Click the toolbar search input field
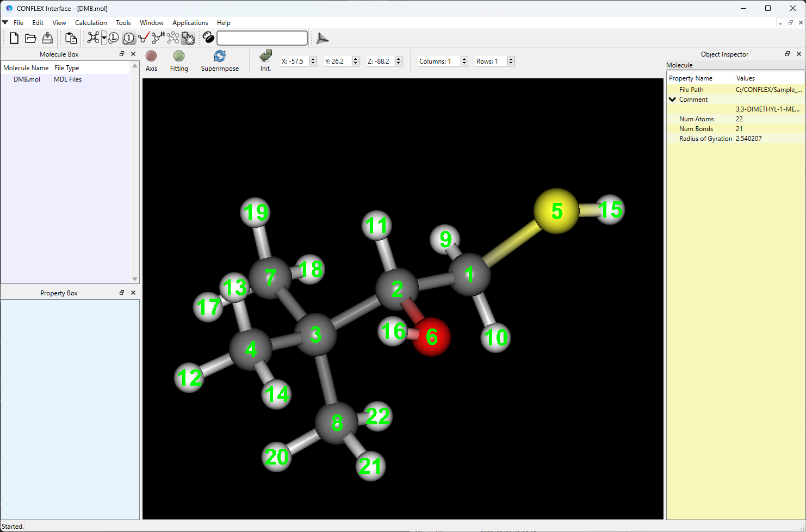Screen dimensions: 806x532 (262, 38)
